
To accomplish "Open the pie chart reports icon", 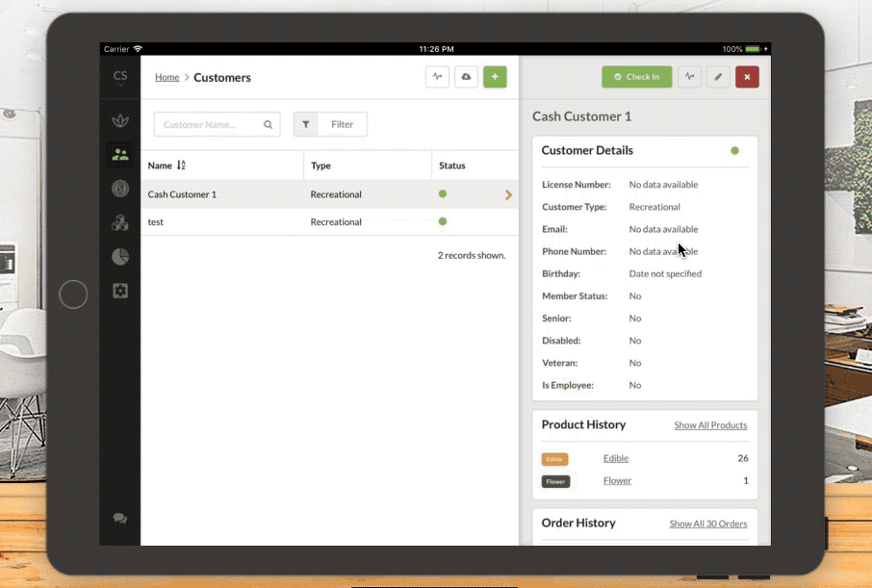I will 120,256.
